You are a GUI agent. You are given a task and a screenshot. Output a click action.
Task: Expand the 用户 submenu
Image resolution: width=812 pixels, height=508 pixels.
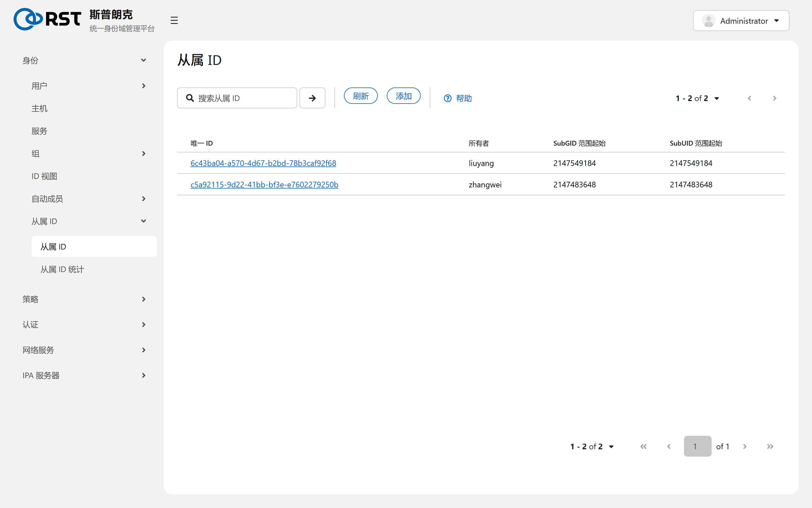click(x=90, y=86)
